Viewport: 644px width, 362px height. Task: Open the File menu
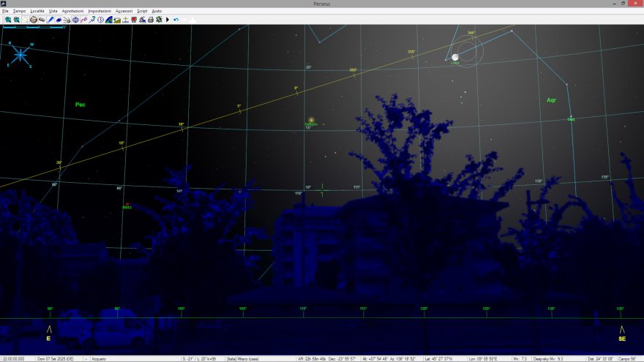click(x=5, y=12)
